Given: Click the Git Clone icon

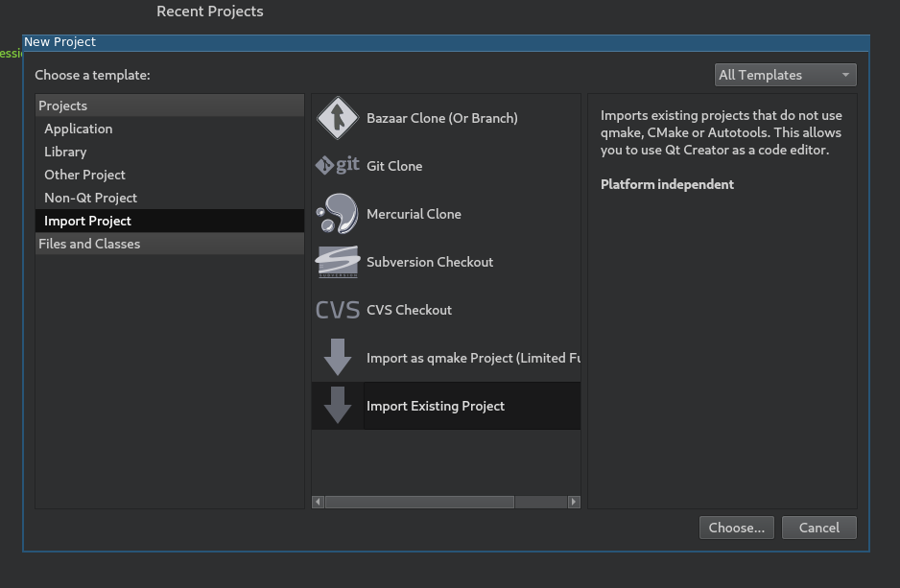Looking at the screenshot, I should click(x=337, y=165).
